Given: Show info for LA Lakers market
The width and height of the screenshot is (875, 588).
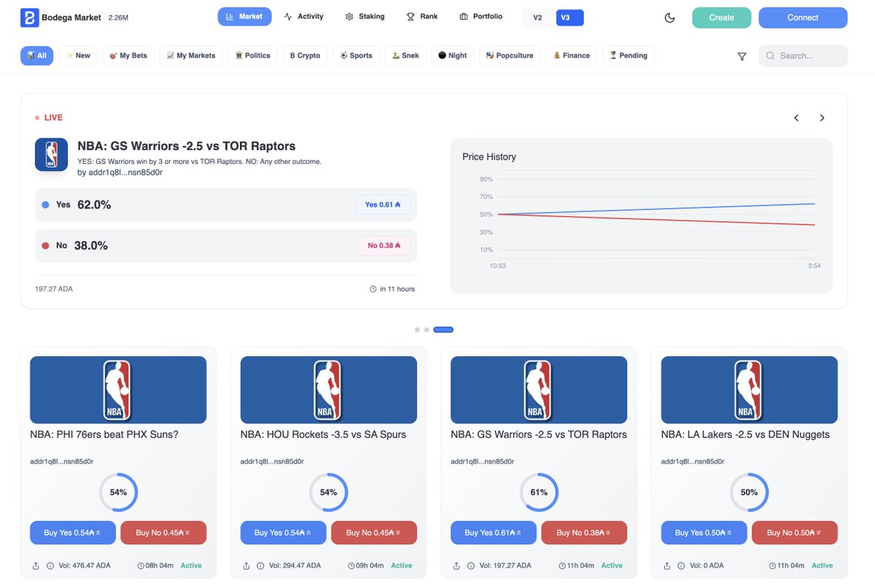Looking at the screenshot, I should click(x=681, y=565).
